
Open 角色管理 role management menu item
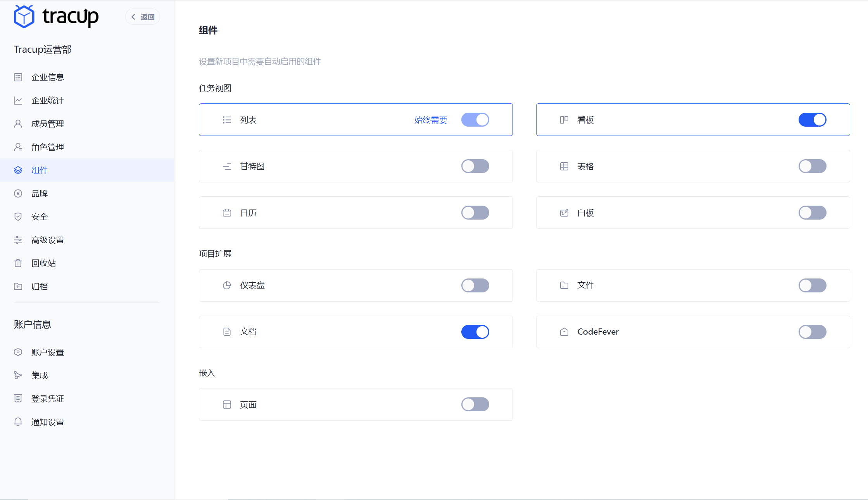click(47, 147)
